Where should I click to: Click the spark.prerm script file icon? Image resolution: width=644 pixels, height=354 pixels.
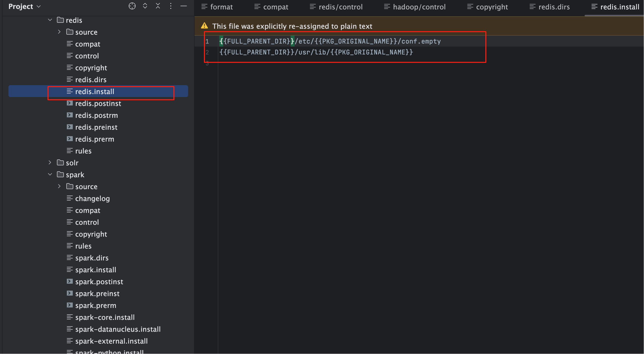[70, 305]
